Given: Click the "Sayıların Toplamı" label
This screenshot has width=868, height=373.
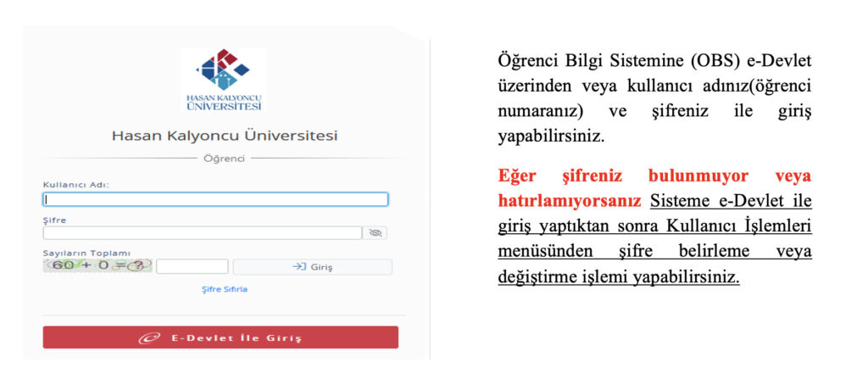Looking at the screenshot, I should pyautogui.click(x=86, y=253).
